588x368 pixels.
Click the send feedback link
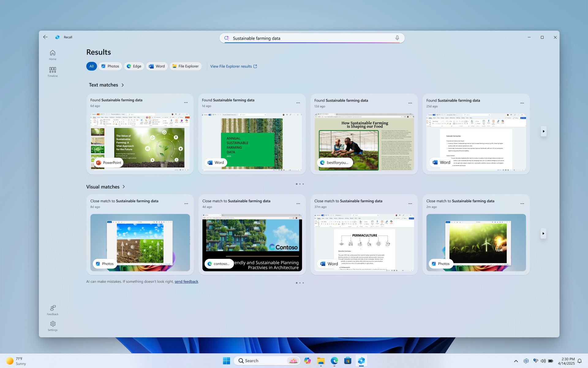[186, 281]
